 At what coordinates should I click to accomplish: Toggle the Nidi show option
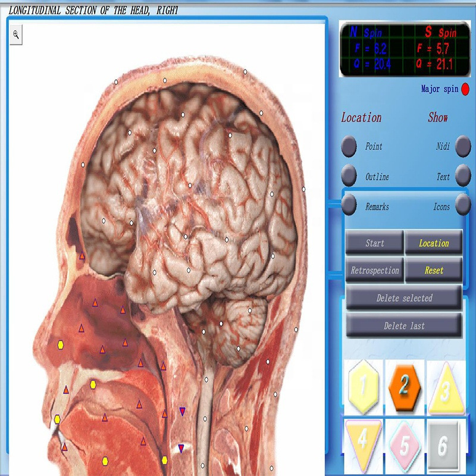(x=463, y=146)
